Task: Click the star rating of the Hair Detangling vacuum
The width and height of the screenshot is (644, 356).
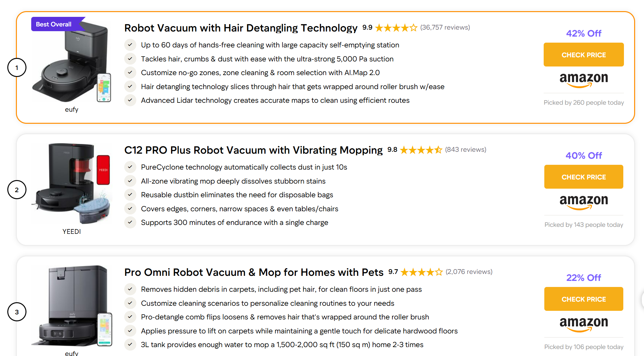Action: (396, 28)
